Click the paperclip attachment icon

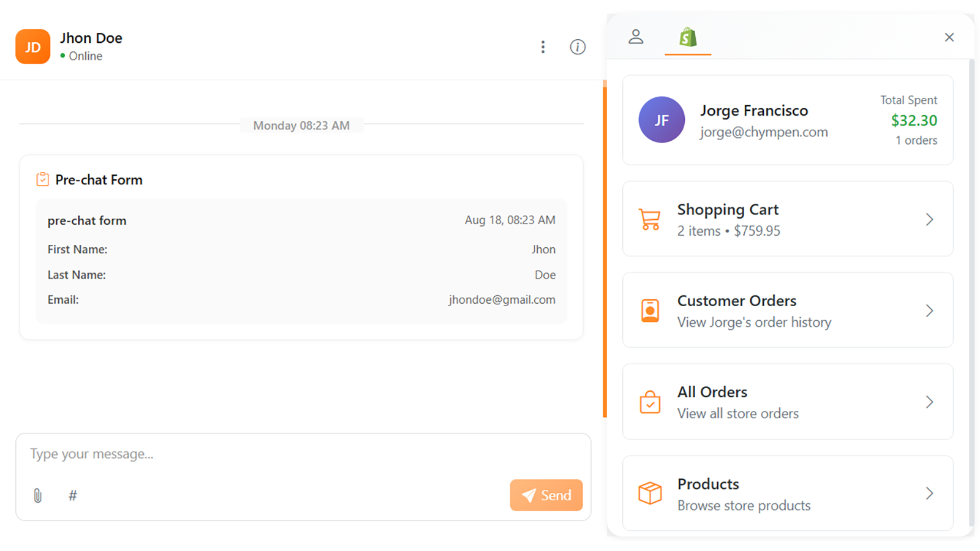[x=37, y=495]
